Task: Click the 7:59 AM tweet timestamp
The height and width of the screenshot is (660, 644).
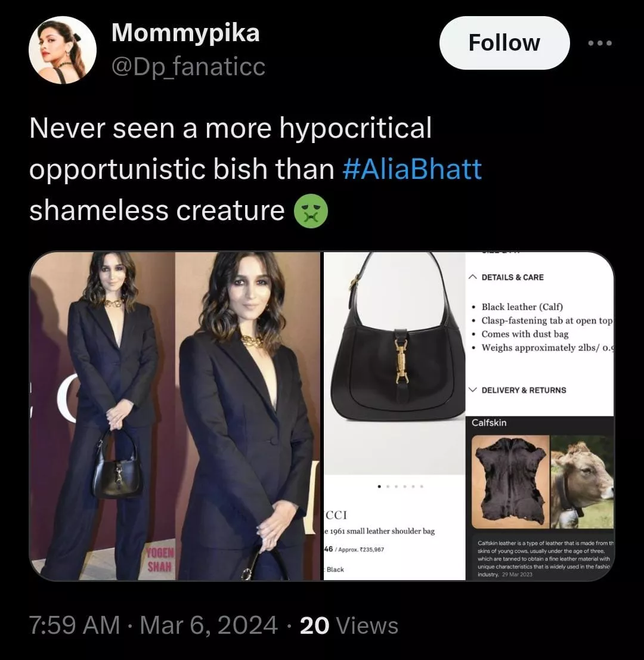Action: tap(74, 626)
